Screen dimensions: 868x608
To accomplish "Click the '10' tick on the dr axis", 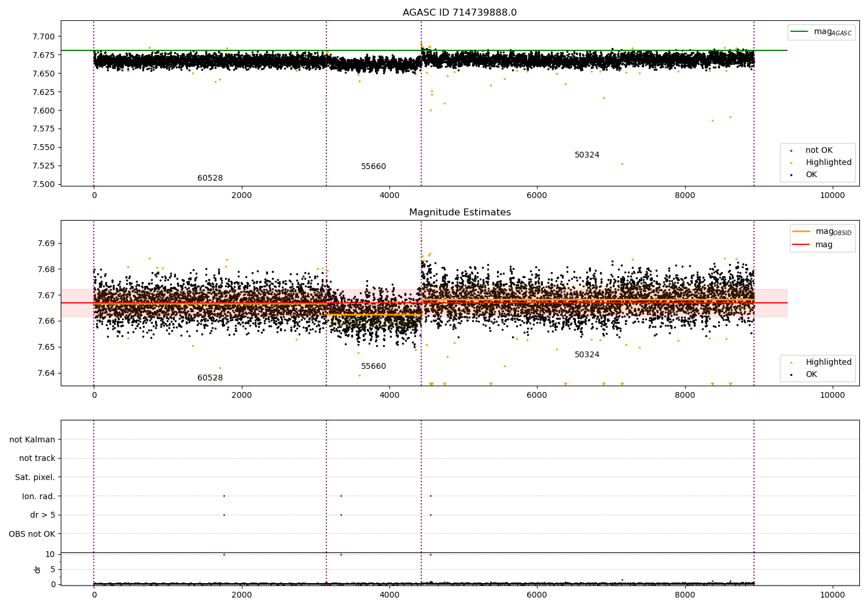I will click(x=50, y=554).
